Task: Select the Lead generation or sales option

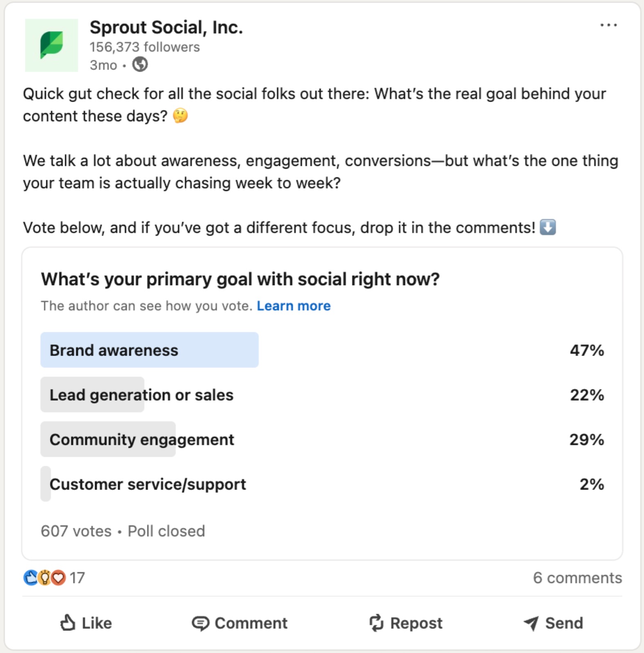Action: [141, 395]
